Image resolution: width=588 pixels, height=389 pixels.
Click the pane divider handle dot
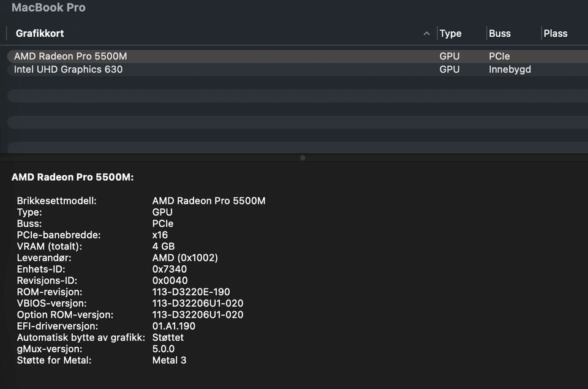tap(303, 157)
